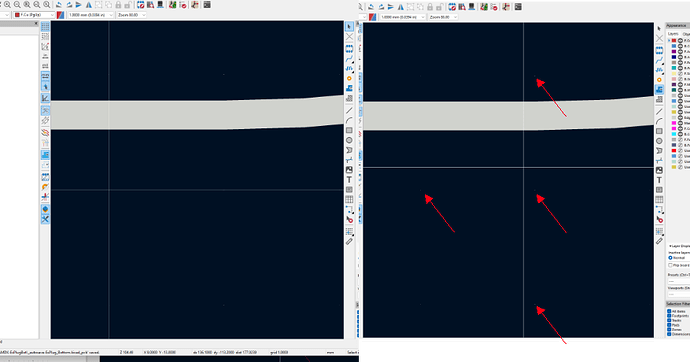Click the red F.Cu layer color swatch
Image resolution: width=690 pixels, height=362 pixels.
(x=674, y=40)
